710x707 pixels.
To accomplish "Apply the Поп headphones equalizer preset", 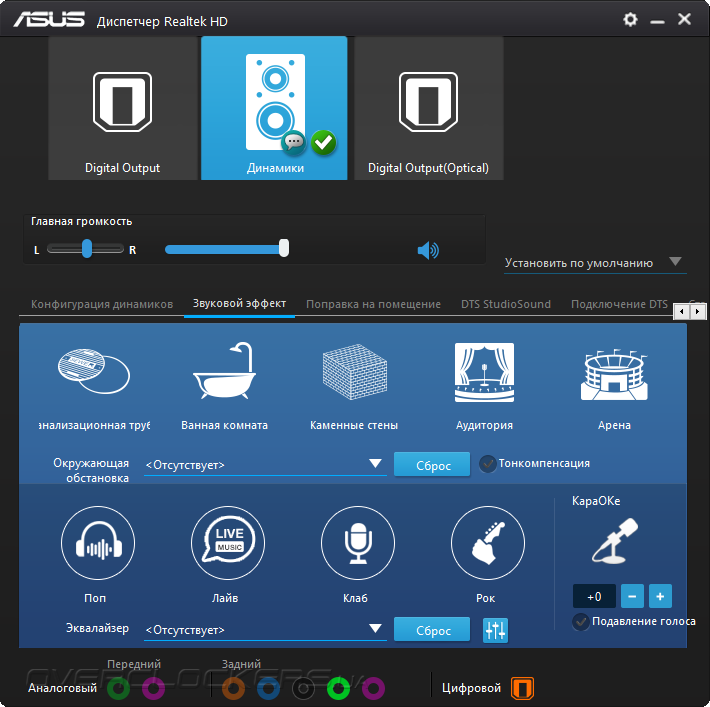I will (97, 543).
